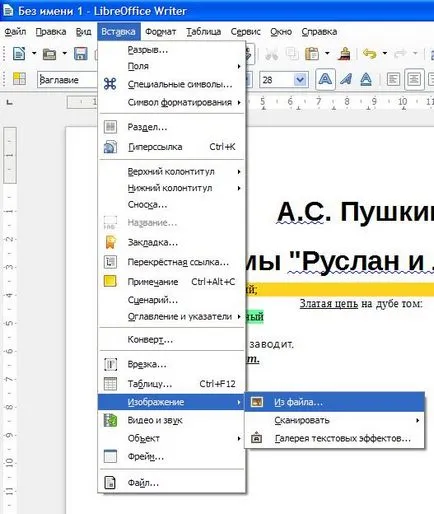Choose Сценарий... menu entry
Viewport: 434px width, 514px height.
[172, 300]
